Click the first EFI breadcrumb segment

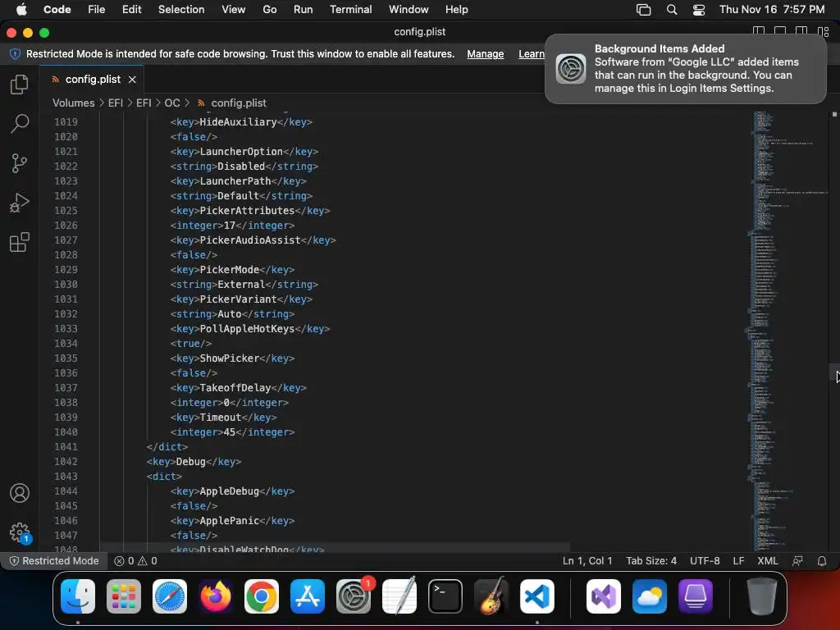coord(115,103)
